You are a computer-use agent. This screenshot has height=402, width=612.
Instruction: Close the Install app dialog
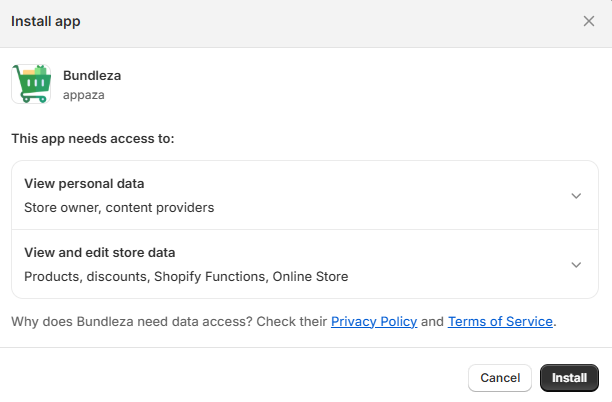point(589,21)
